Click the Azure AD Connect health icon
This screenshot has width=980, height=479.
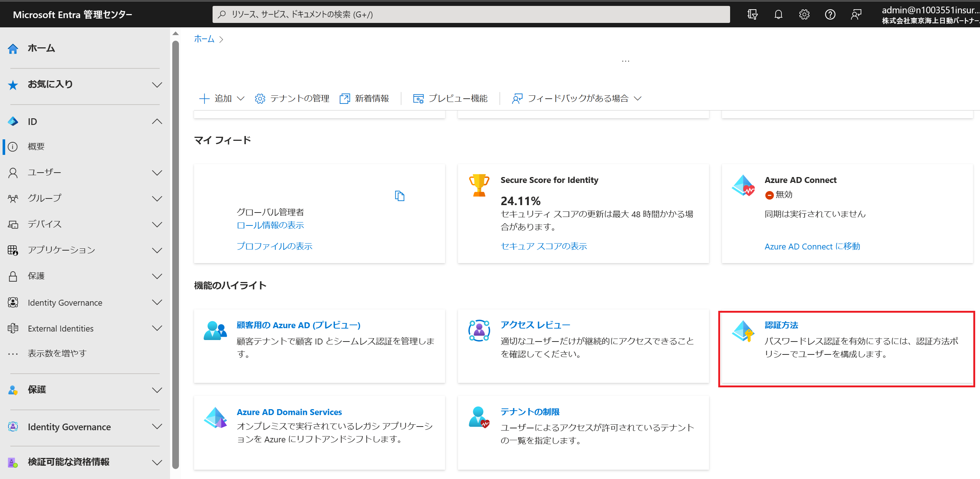tap(743, 185)
